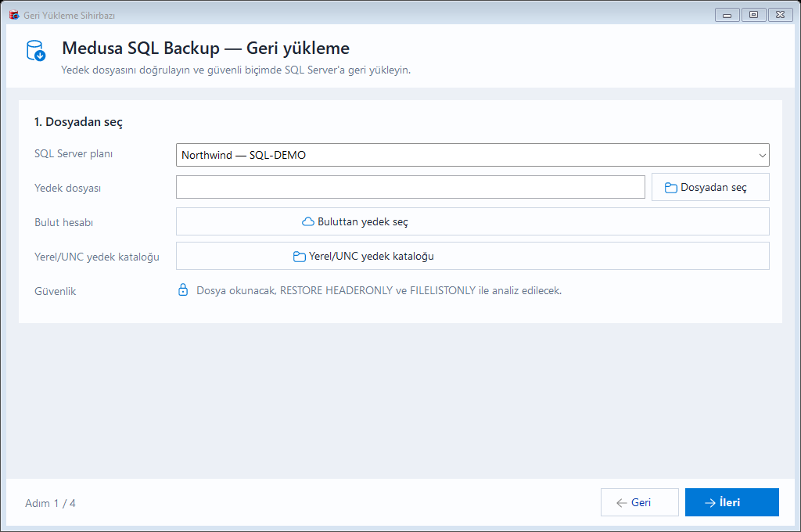Click the security note about RESTORE HEADERONLY
The image size is (801, 532).
[x=379, y=290]
